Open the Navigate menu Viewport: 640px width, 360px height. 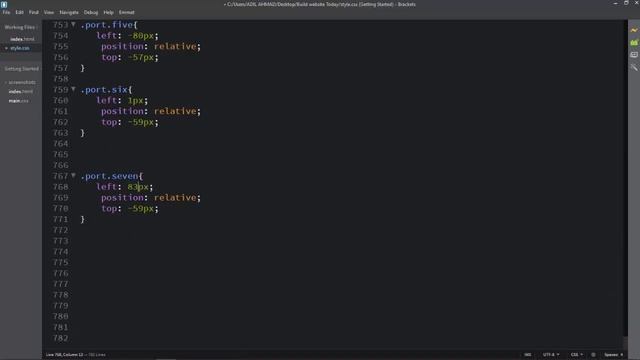pos(69,12)
